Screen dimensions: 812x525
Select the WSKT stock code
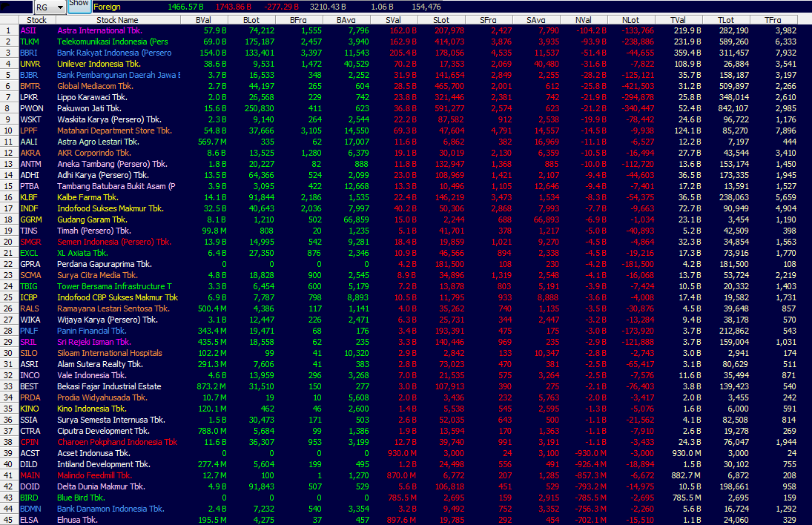pos(30,119)
